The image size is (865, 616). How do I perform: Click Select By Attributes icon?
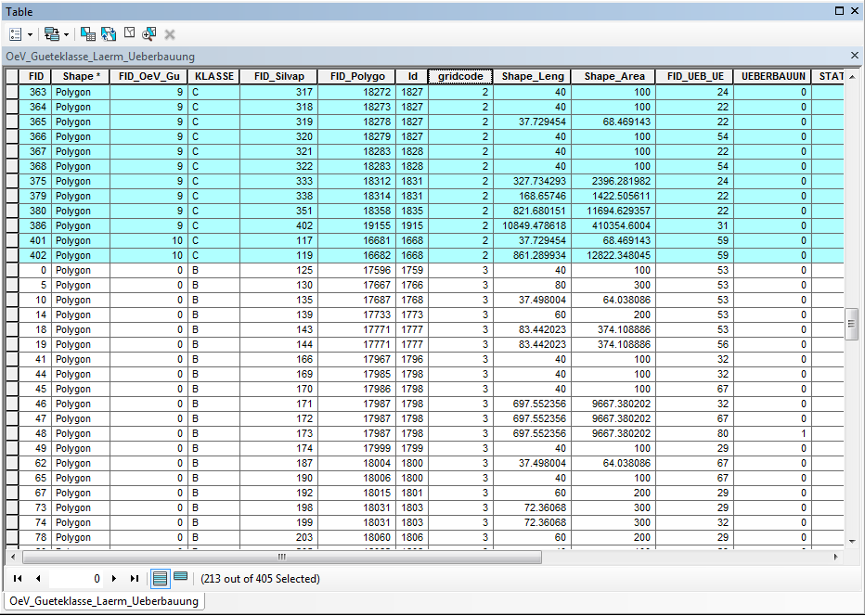tap(88, 33)
